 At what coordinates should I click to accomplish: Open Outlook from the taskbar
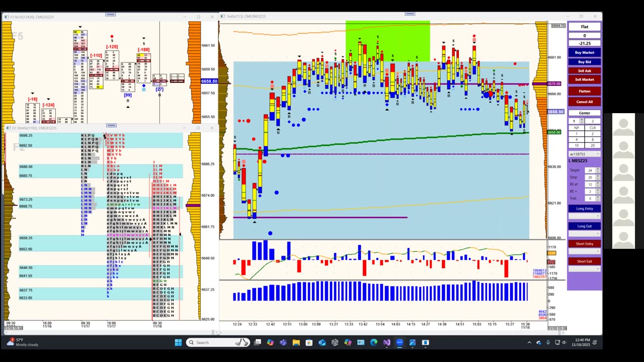(322, 342)
